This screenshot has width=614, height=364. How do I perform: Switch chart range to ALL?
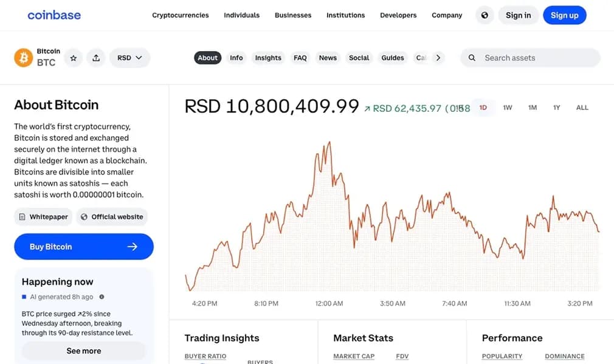(582, 107)
